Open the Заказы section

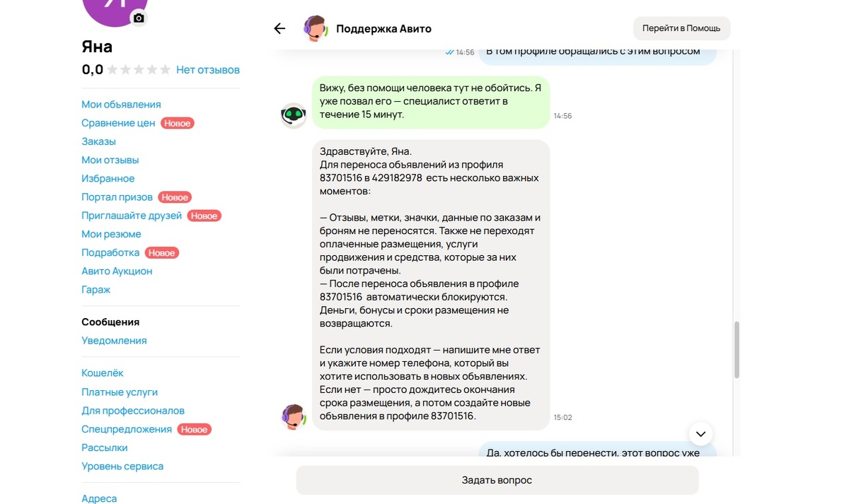coord(98,141)
